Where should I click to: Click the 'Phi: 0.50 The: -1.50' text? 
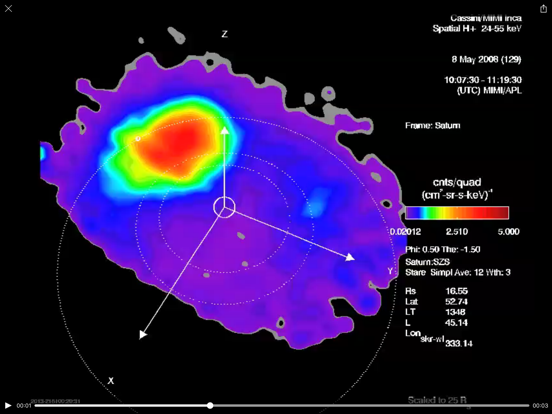pyautogui.click(x=443, y=250)
